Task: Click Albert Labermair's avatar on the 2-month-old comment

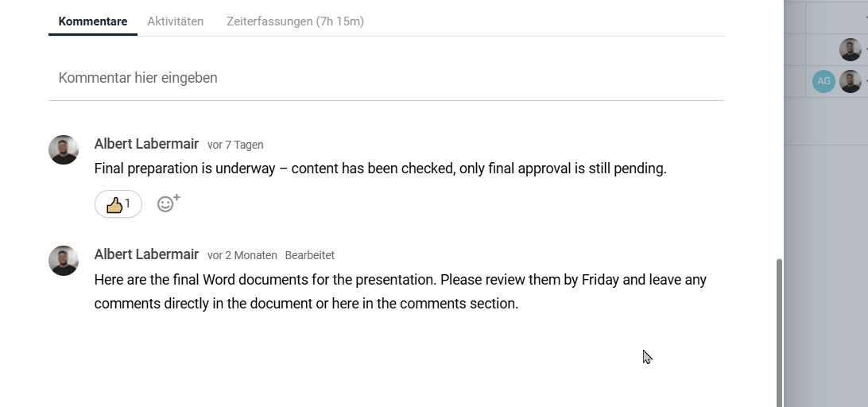Action: pos(64,260)
